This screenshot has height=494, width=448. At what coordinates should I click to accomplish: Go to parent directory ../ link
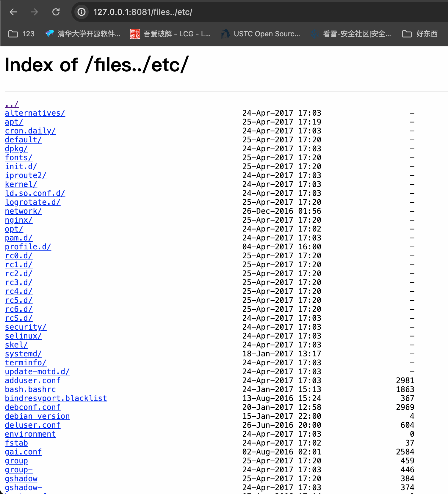pos(12,104)
